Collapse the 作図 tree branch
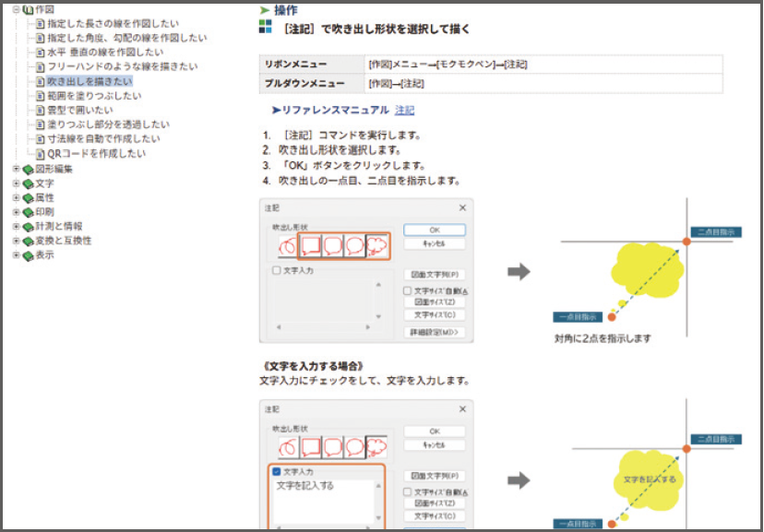Screen dimensions: 764x532 pos(16,8)
